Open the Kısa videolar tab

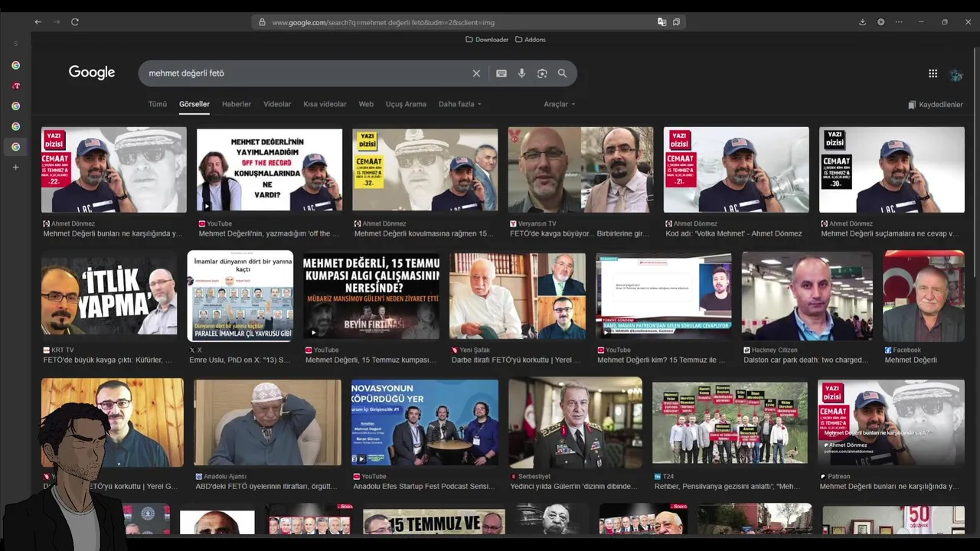tap(325, 104)
